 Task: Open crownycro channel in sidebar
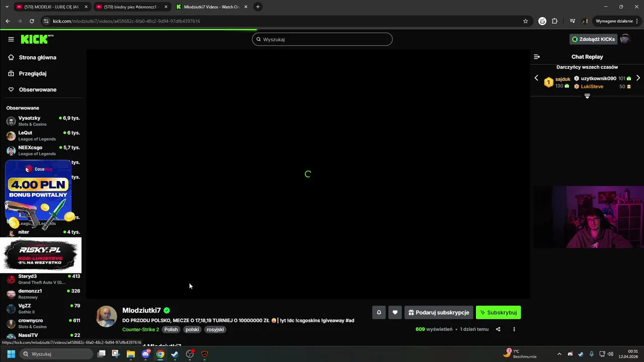[x=43, y=323]
